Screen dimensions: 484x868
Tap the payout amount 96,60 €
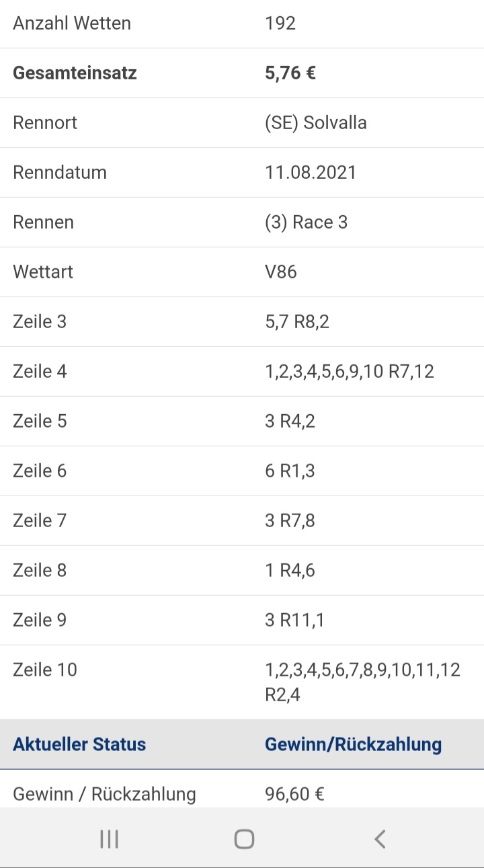tap(295, 795)
